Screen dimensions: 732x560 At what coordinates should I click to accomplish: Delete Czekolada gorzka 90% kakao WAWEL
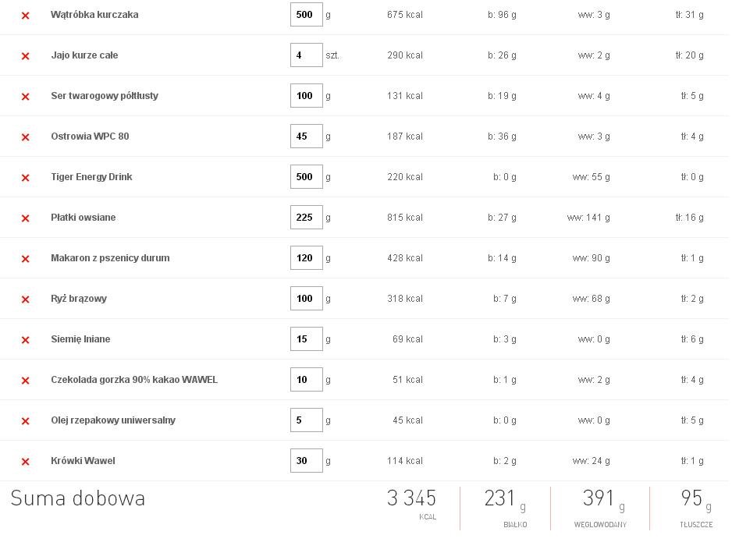click(26, 381)
